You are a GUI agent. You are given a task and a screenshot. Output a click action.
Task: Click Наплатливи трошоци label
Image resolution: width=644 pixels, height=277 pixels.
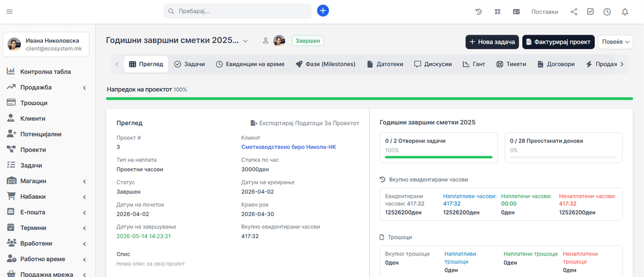460,258
